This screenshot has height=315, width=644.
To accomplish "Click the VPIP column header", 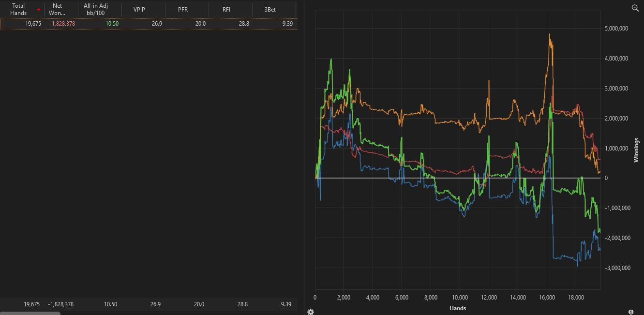I will [139, 10].
